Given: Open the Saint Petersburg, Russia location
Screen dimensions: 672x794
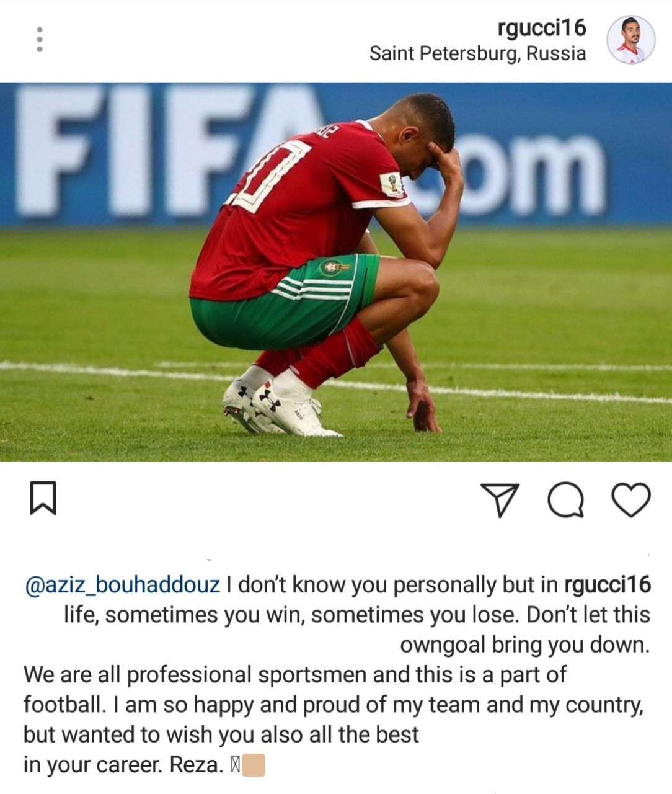Looking at the screenshot, I should [477, 53].
